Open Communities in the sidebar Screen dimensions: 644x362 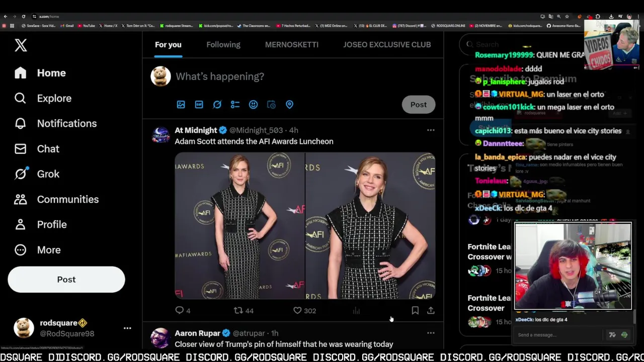(56, 199)
